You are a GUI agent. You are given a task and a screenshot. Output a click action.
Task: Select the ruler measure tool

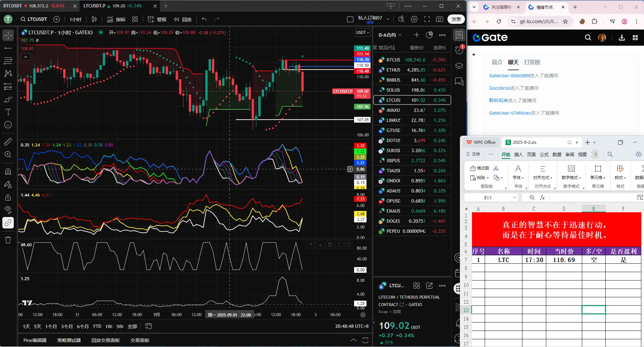(8, 142)
